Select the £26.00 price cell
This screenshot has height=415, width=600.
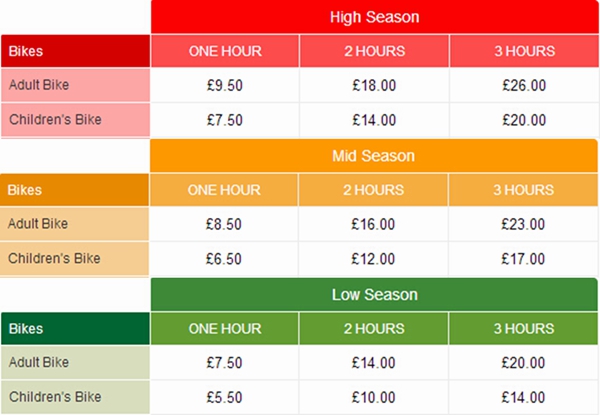pos(523,85)
